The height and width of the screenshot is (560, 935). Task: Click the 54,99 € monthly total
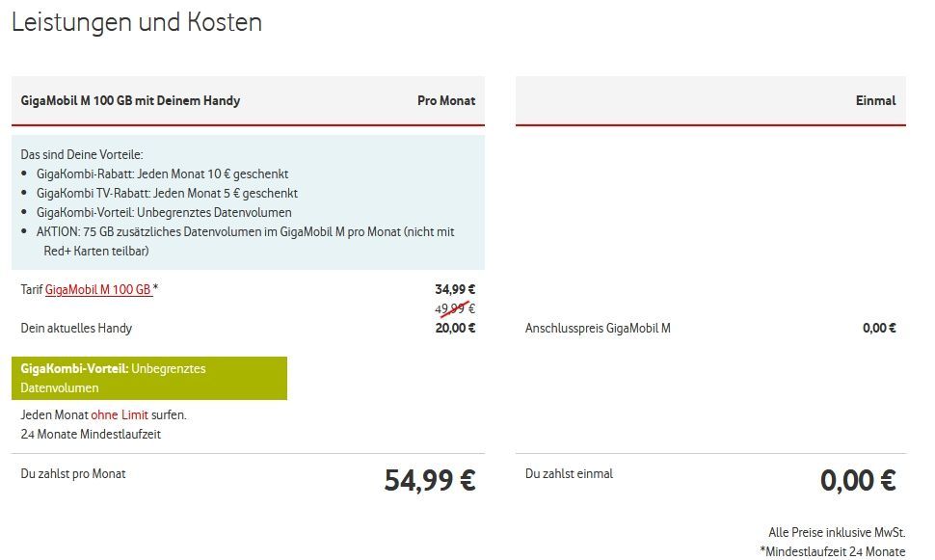(x=430, y=480)
